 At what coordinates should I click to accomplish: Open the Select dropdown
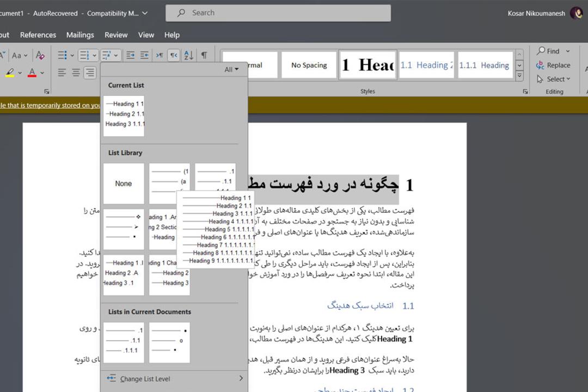pos(554,79)
